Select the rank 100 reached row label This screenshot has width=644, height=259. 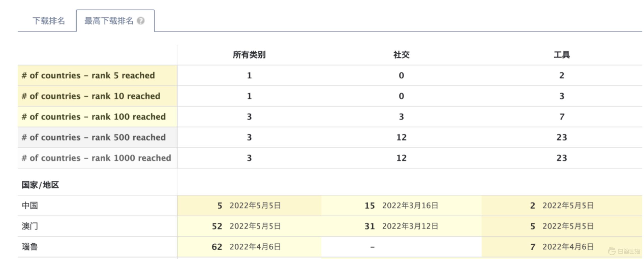coord(94,117)
